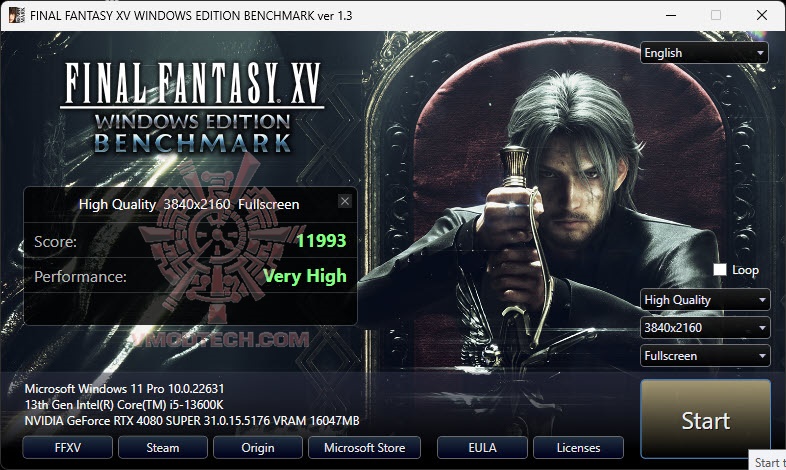Image resolution: width=786 pixels, height=470 pixels.
Task: Click the Score: label
Action: pos(55,242)
